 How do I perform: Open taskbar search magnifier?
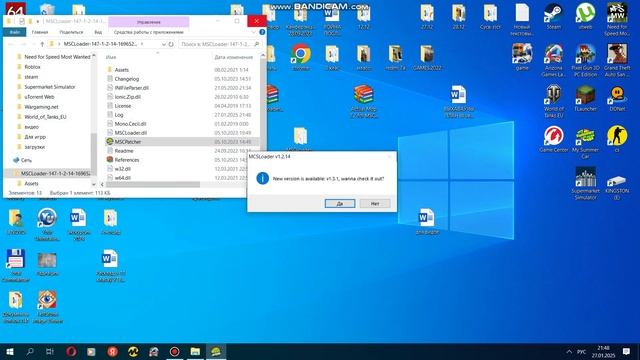tap(30, 351)
